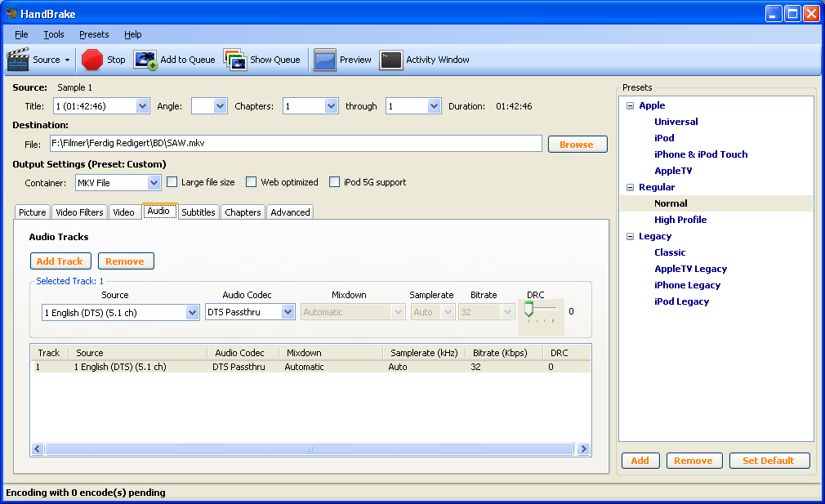The height and width of the screenshot is (504, 825).
Task: Click the Preview icon
Action: click(x=324, y=60)
